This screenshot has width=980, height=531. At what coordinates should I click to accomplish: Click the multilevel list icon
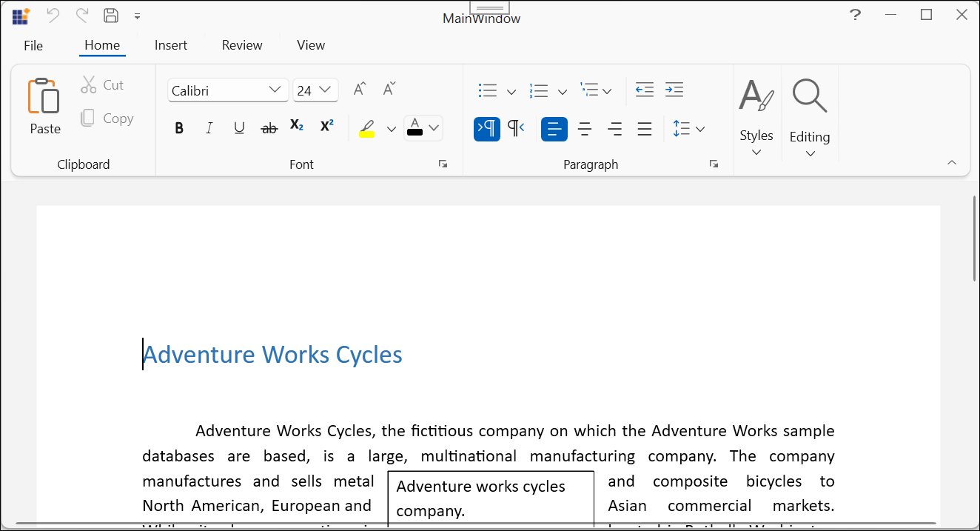tap(589, 90)
